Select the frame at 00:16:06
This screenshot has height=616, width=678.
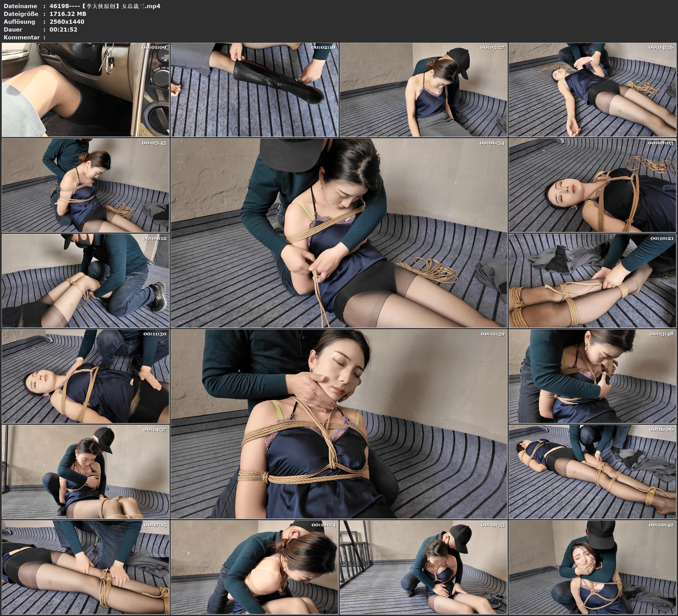click(593, 472)
